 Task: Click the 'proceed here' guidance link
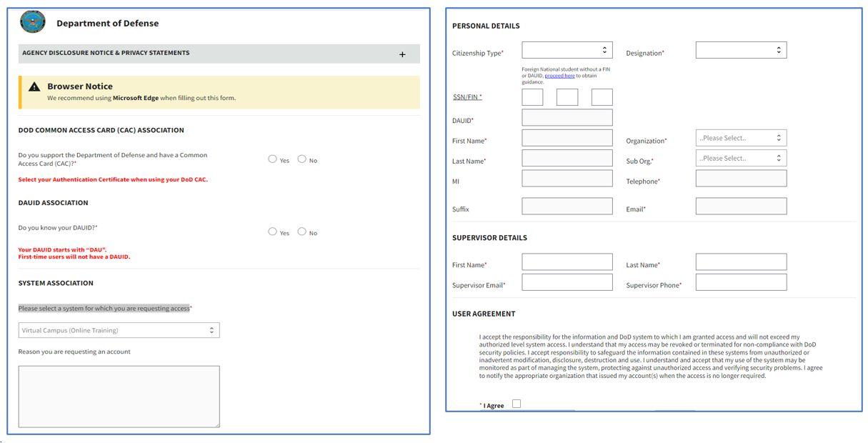[559, 76]
